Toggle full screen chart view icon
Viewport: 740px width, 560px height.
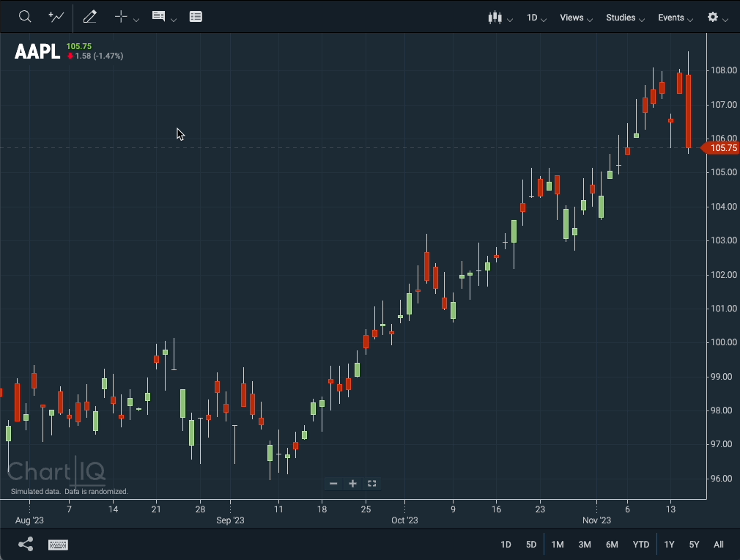372,484
